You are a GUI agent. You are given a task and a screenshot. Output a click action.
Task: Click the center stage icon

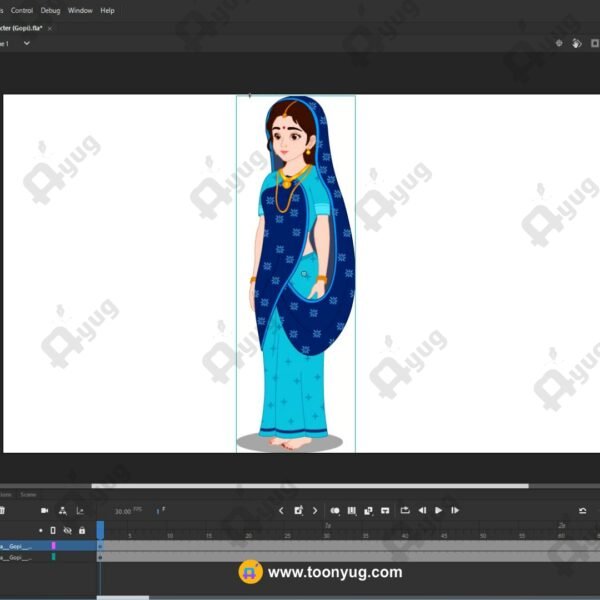(559, 43)
